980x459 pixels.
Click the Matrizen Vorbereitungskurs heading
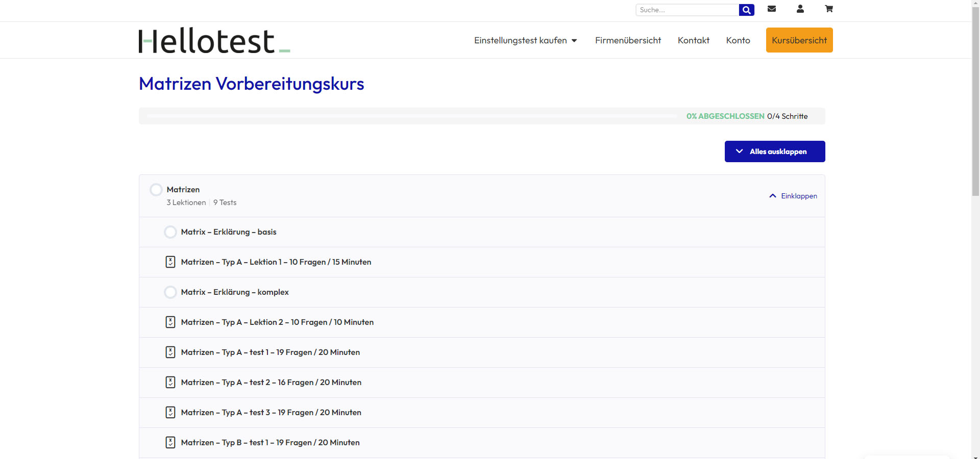(252, 84)
